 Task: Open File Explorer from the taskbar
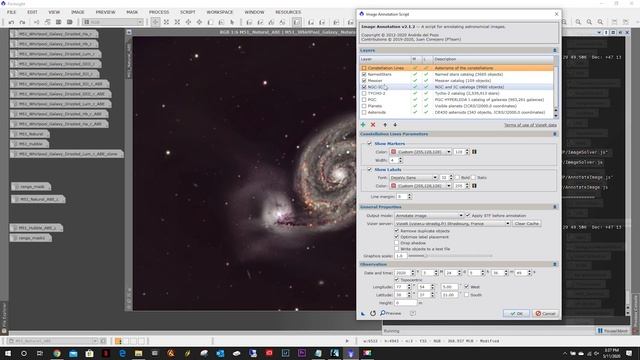pos(138,353)
